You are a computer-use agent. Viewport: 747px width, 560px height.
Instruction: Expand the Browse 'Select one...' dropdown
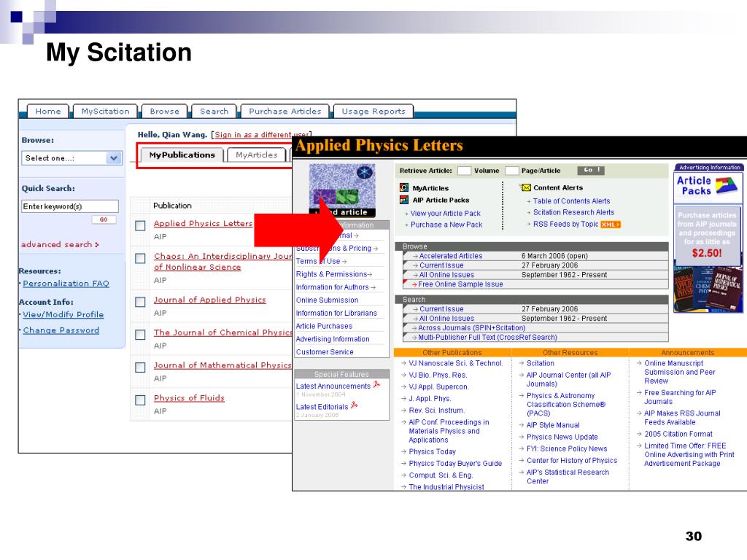72,158
